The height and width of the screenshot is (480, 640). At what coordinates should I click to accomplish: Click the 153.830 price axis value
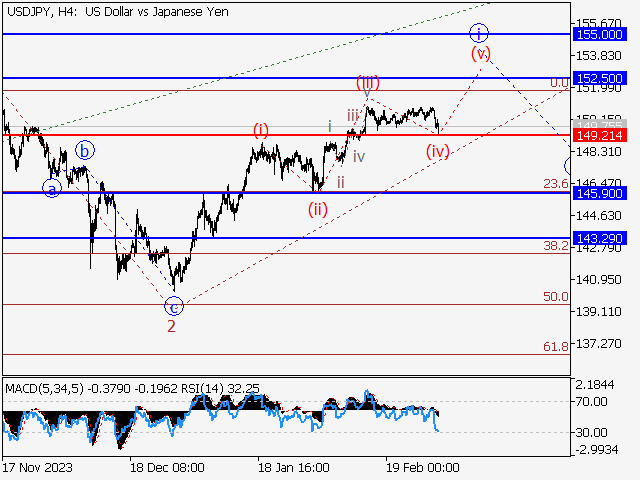[x=598, y=56]
